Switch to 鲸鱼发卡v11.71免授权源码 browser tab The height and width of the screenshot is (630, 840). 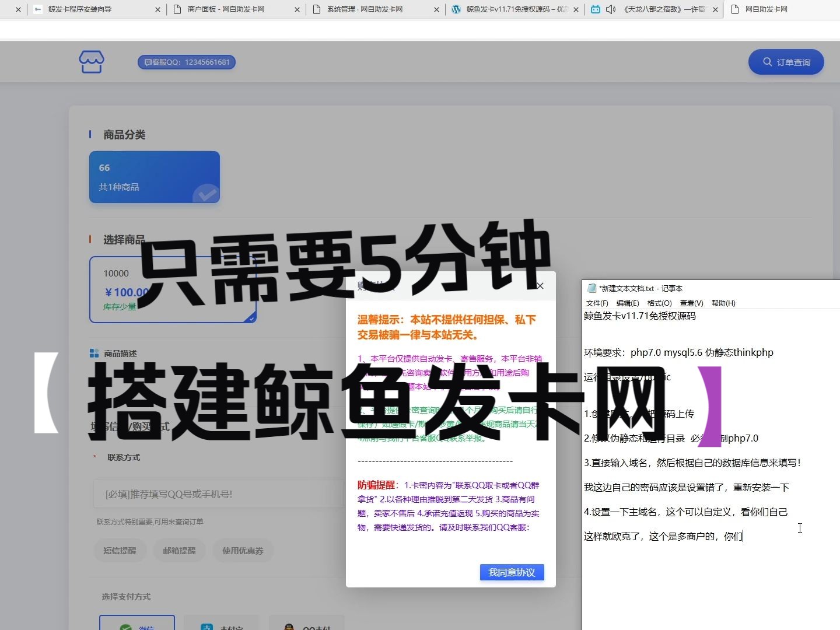coord(516,9)
